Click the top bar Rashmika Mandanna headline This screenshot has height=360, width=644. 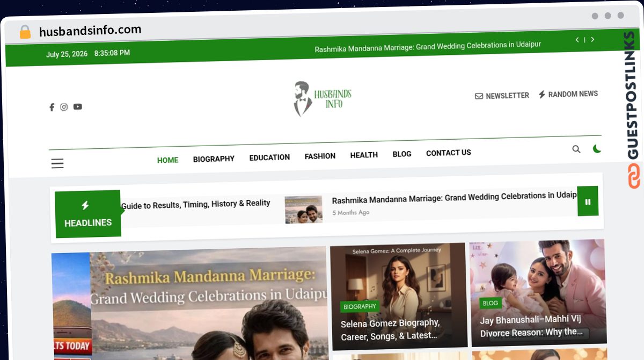[x=428, y=46]
